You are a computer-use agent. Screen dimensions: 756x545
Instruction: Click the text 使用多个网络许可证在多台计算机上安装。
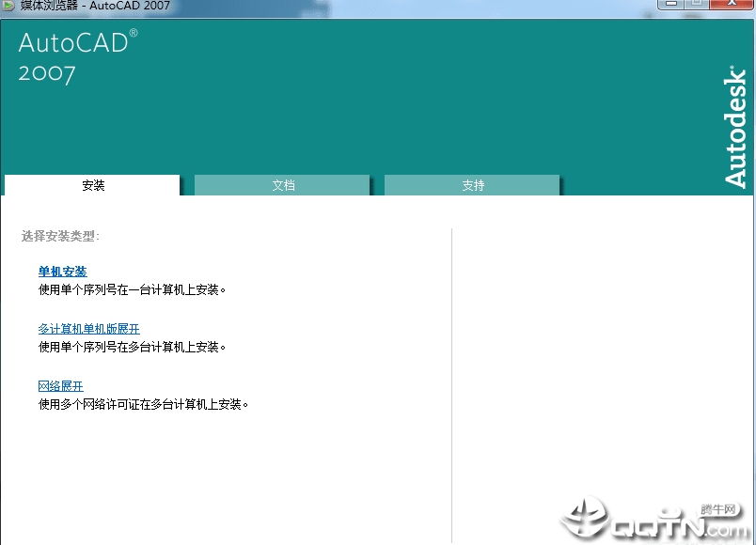(143, 404)
